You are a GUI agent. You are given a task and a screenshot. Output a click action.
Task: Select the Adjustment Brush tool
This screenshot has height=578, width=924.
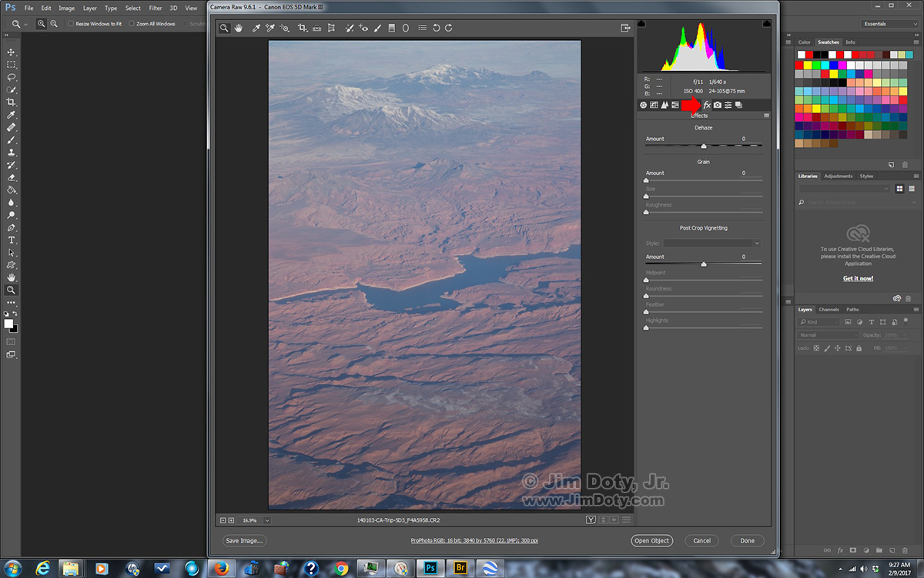[377, 28]
